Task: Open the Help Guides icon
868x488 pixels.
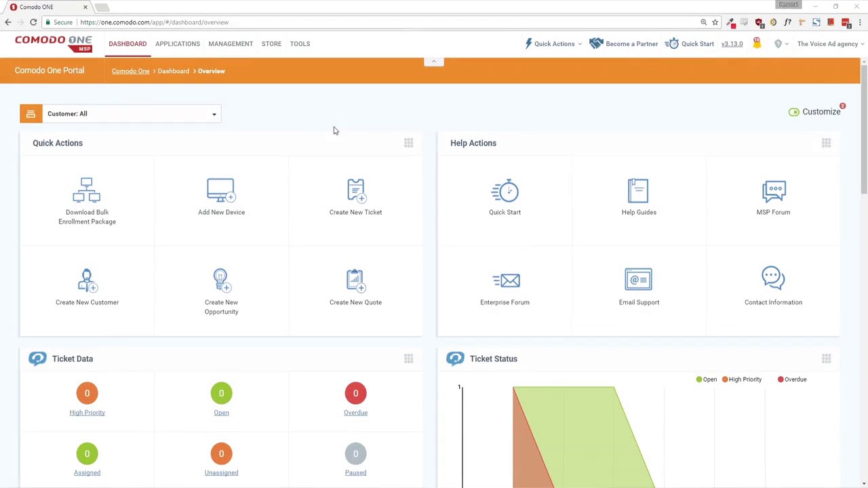Action: tap(638, 190)
